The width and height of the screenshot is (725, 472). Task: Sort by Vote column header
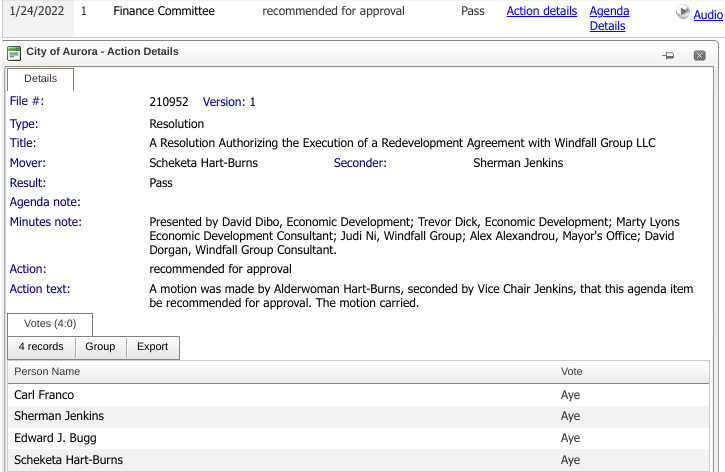571,372
